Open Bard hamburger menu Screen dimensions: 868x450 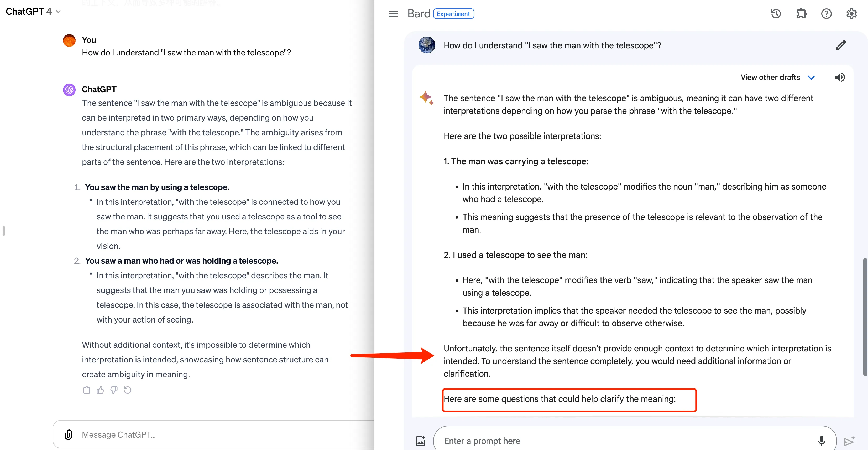pos(393,14)
